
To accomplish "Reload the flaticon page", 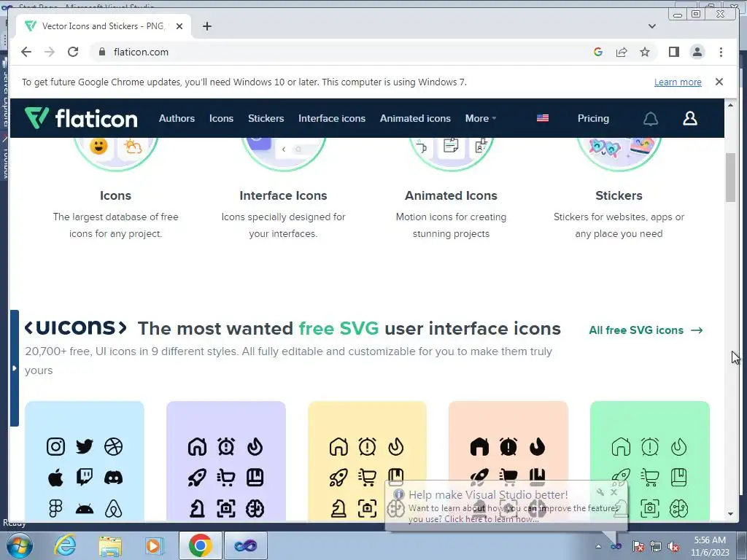I will [73, 52].
